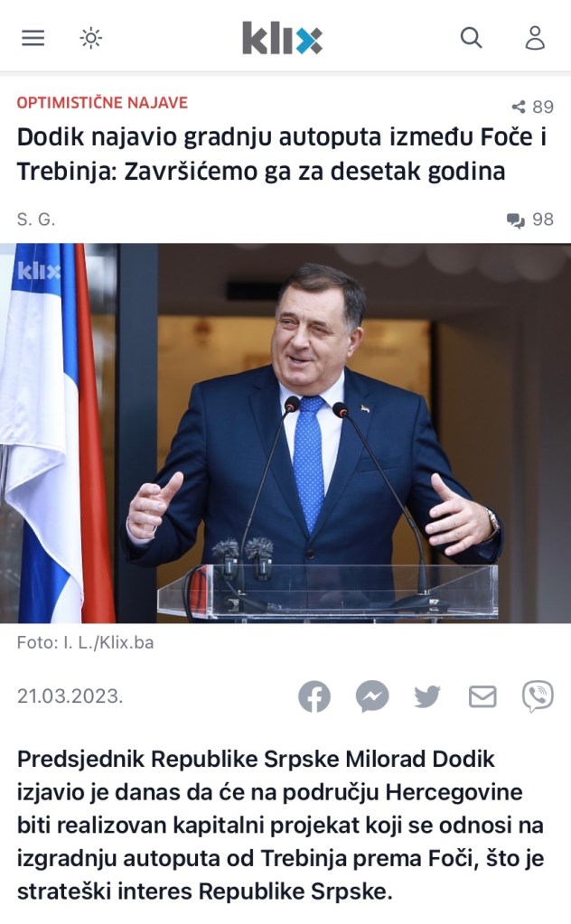Open the article photo of speaker
Image resolution: width=571 pixels, height=924 pixels.
click(285, 434)
